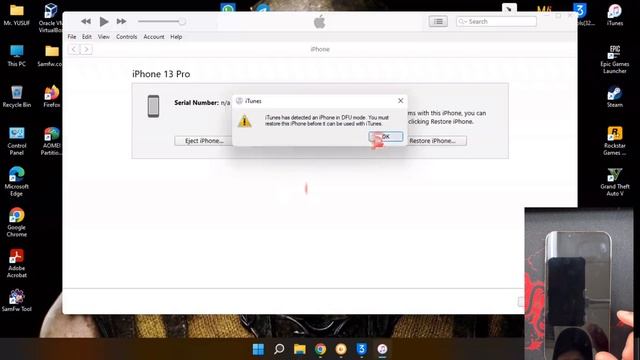Image resolution: width=640 pixels, height=360 pixels.
Task: Click the iTunes play button
Action: (104, 21)
